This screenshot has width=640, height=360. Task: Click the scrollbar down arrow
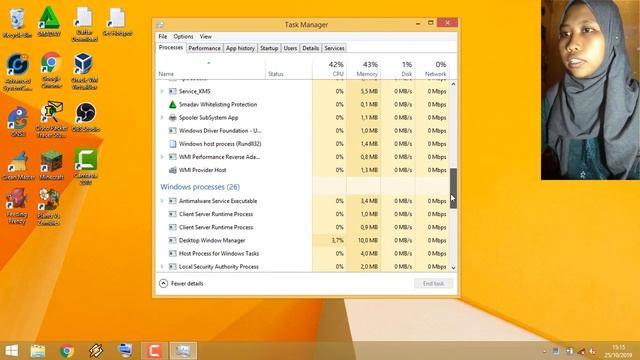click(x=453, y=268)
